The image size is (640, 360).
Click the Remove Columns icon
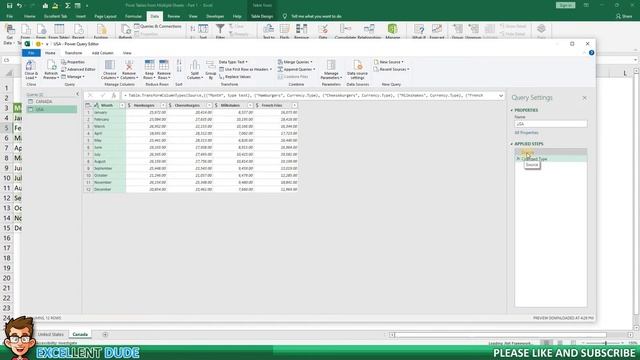tap(129, 65)
